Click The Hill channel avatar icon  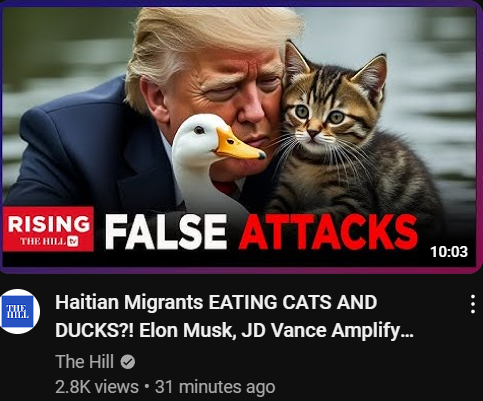point(19,311)
